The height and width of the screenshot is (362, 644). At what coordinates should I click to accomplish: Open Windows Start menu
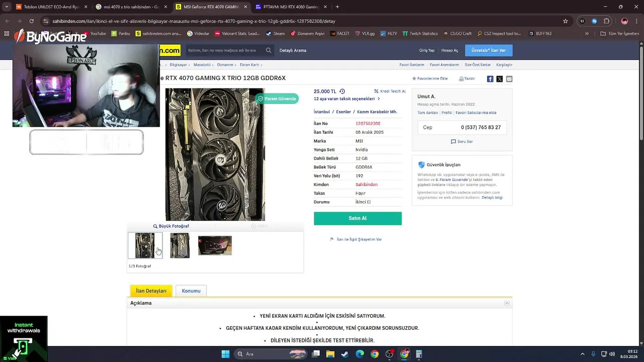225,354
